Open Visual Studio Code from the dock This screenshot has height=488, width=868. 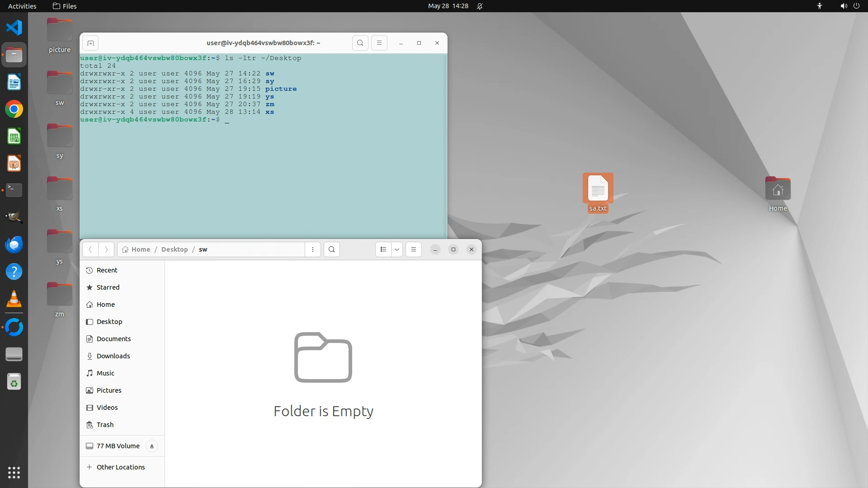tap(14, 28)
